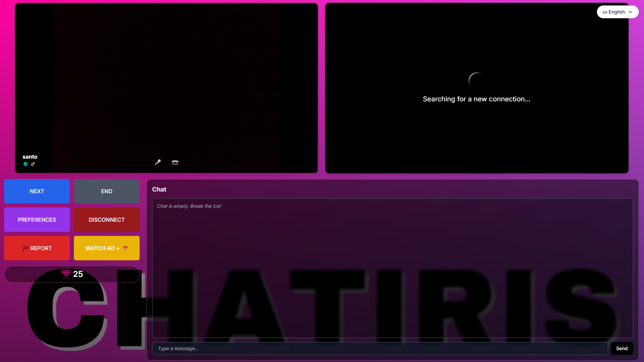Toggle the camera icon in santo's video
Screen dimensions: 644x362
point(175,163)
